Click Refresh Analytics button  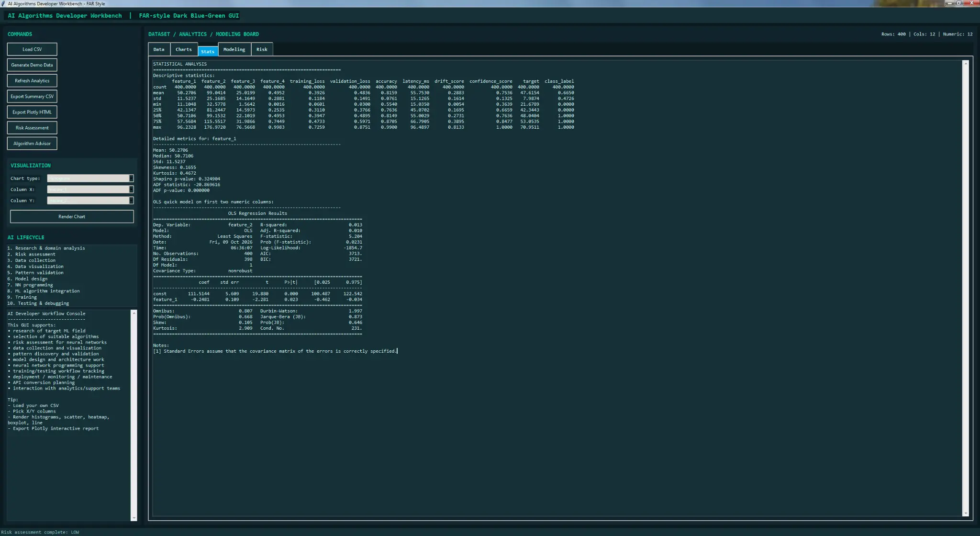pos(32,81)
